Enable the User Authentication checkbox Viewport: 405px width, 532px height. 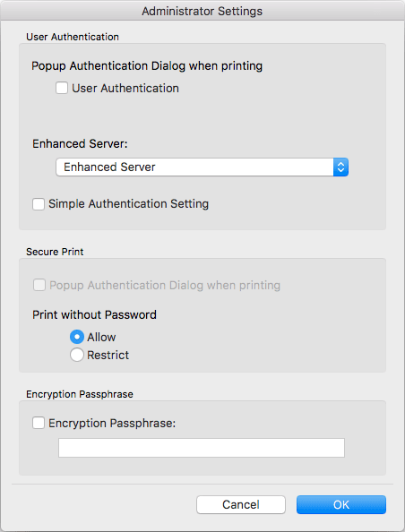tap(62, 88)
